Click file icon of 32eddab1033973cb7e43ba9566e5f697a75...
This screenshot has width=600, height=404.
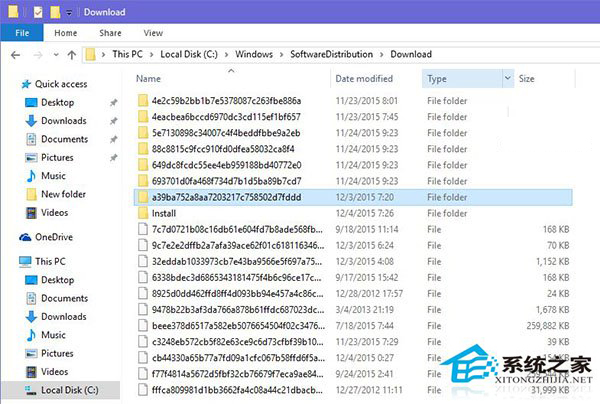pyautogui.click(x=143, y=261)
